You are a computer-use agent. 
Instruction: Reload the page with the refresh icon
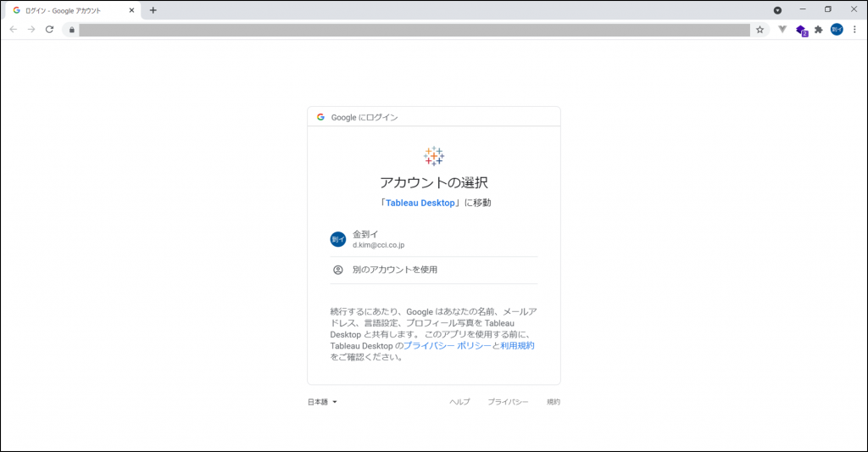(49, 30)
